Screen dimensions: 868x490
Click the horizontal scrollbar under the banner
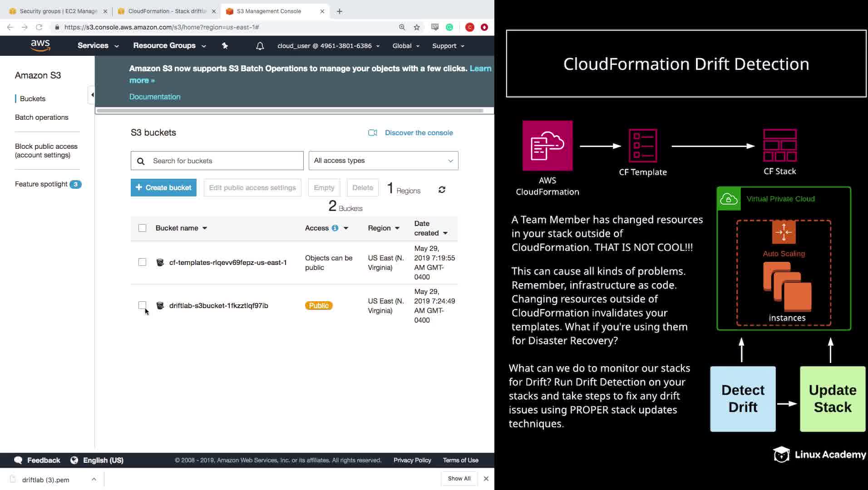pyautogui.click(x=290, y=111)
